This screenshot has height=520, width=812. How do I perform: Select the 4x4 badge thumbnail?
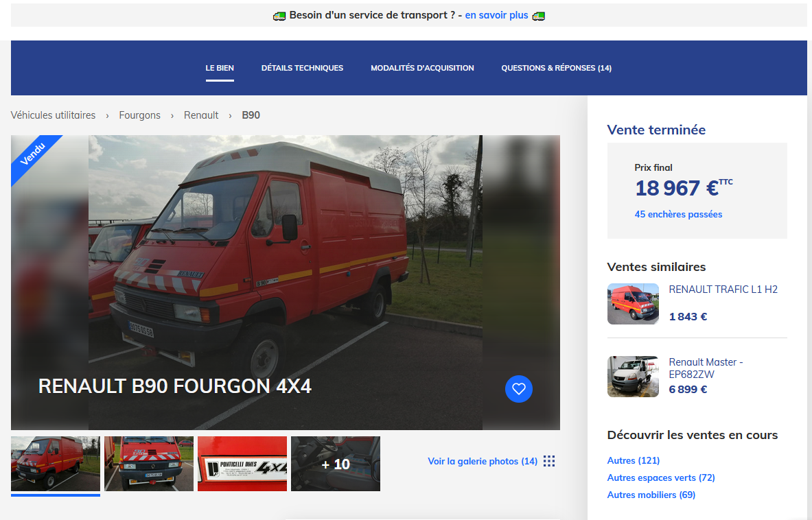coord(242,463)
